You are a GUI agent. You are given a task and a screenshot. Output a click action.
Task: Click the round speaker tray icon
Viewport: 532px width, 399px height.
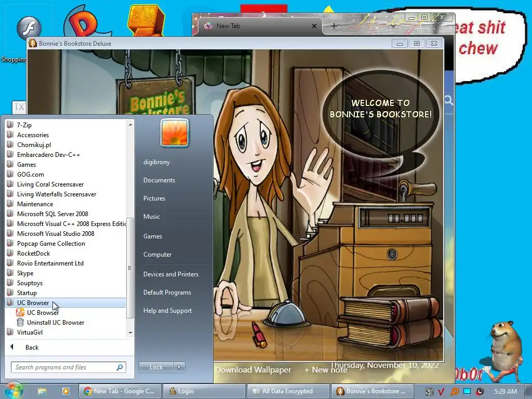click(480, 392)
